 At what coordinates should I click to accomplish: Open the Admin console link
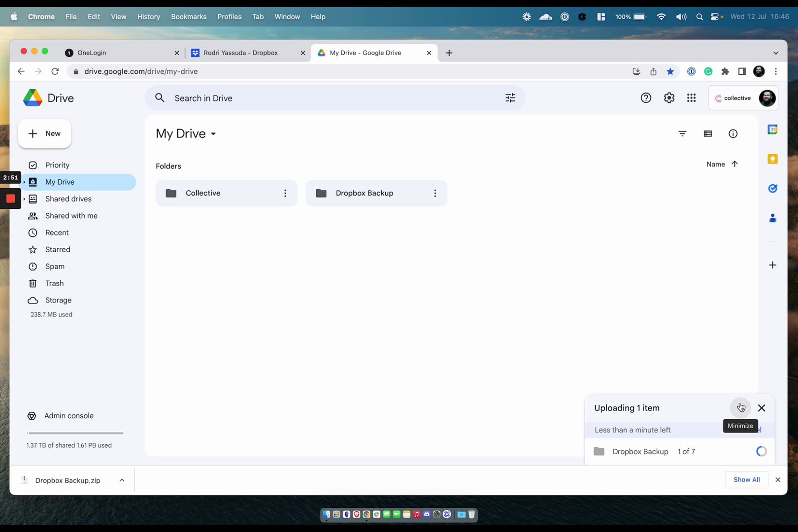click(x=68, y=415)
